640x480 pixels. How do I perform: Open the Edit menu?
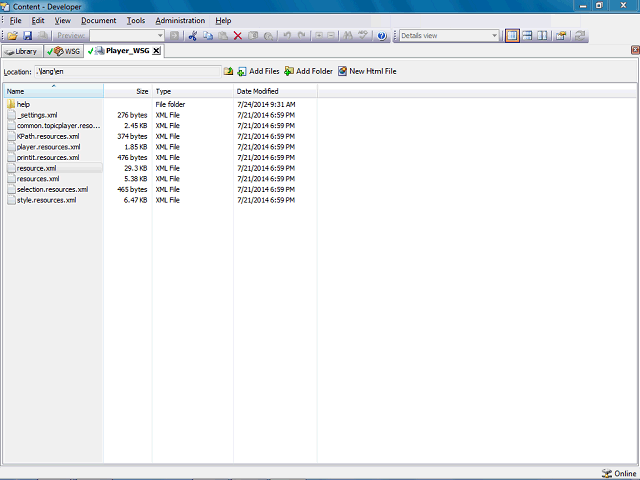(x=38, y=20)
